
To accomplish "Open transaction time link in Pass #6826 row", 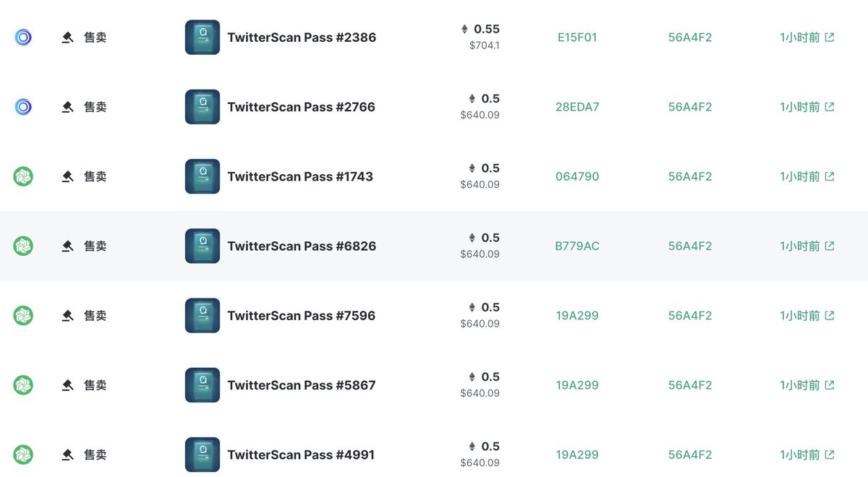I will 800,246.
